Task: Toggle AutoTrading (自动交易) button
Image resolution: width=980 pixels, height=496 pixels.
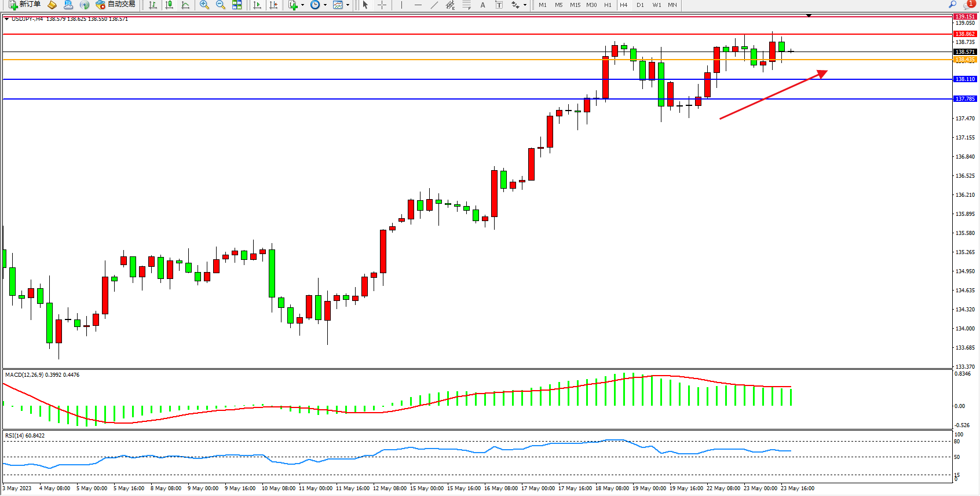Action: click(x=116, y=5)
